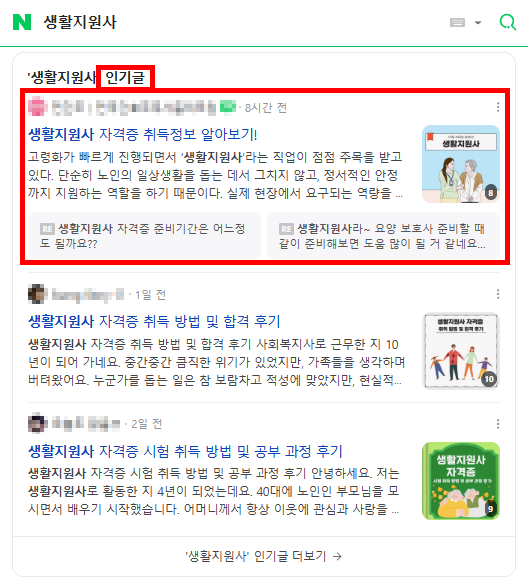Screen dimensions: 528x584
Task: Open '생활지원사 자격증 취득정보 알아보기!' post
Action: [x=143, y=134]
